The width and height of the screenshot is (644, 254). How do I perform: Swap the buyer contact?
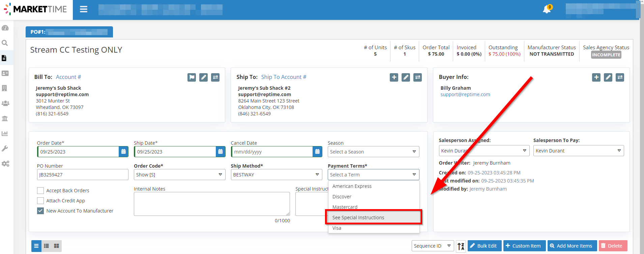(620, 77)
